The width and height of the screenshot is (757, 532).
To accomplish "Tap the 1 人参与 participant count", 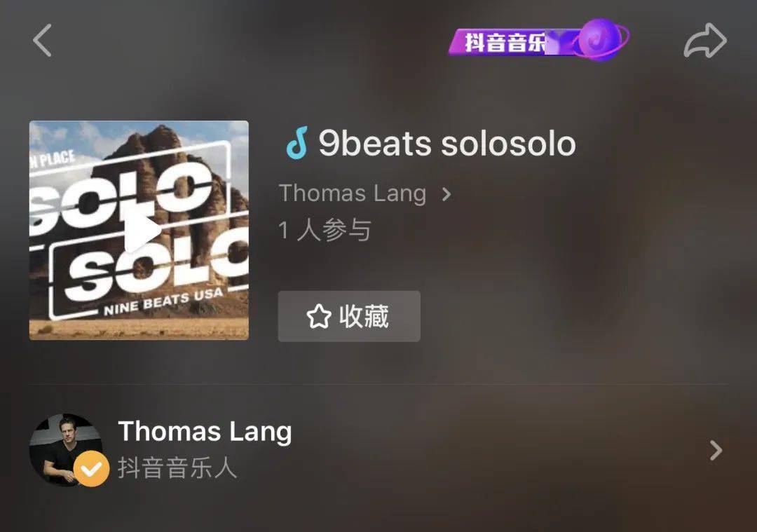I will pyautogui.click(x=325, y=230).
